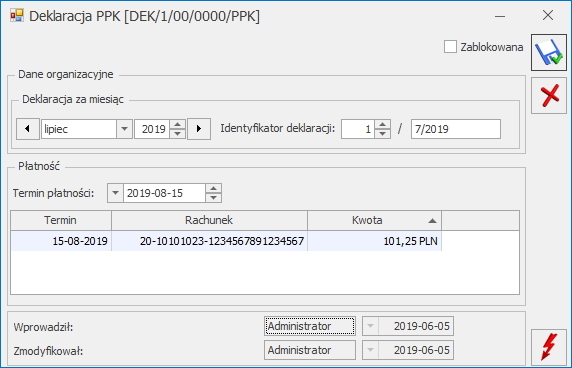Click the Wprowadził date 2019-06-05 field
This screenshot has height=368, width=572.
(x=416, y=326)
